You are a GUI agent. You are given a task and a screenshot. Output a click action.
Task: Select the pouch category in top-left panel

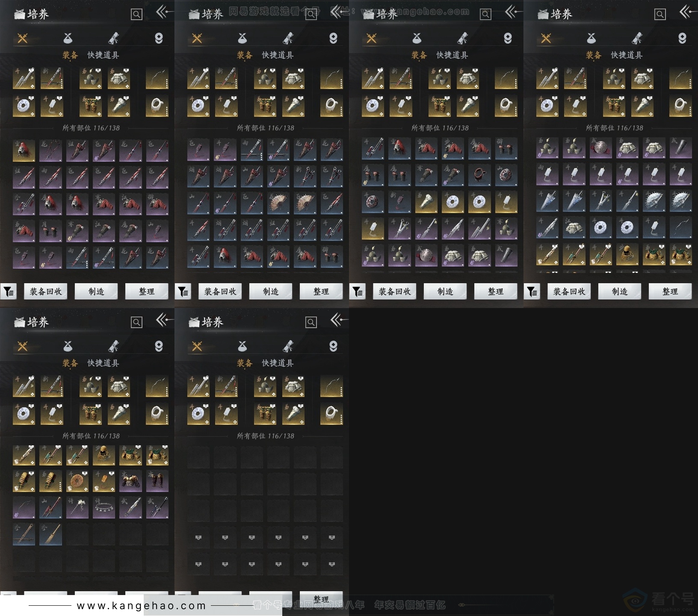pyautogui.click(x=68, y=38)
